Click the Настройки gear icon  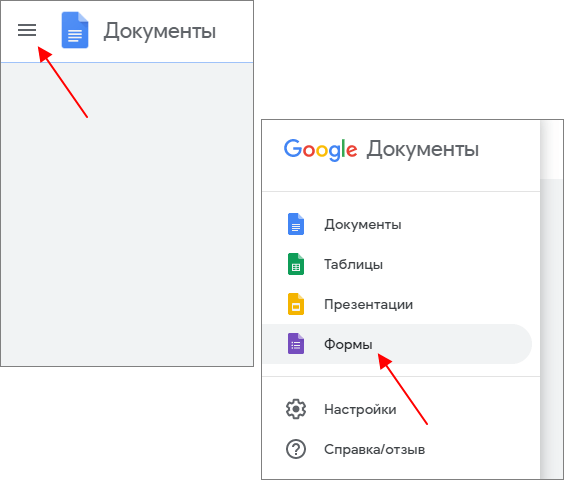[x=296, y=409]
